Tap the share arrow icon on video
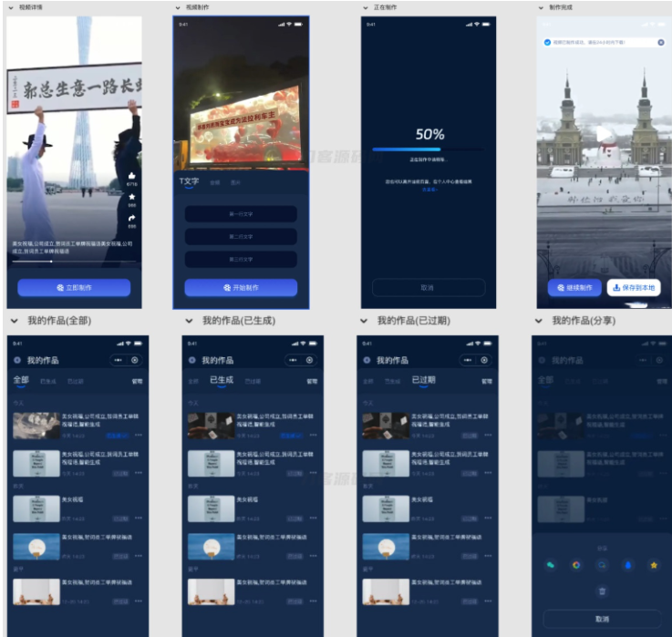This screenshot has height=637, width=672. click(x=131, y=218)
